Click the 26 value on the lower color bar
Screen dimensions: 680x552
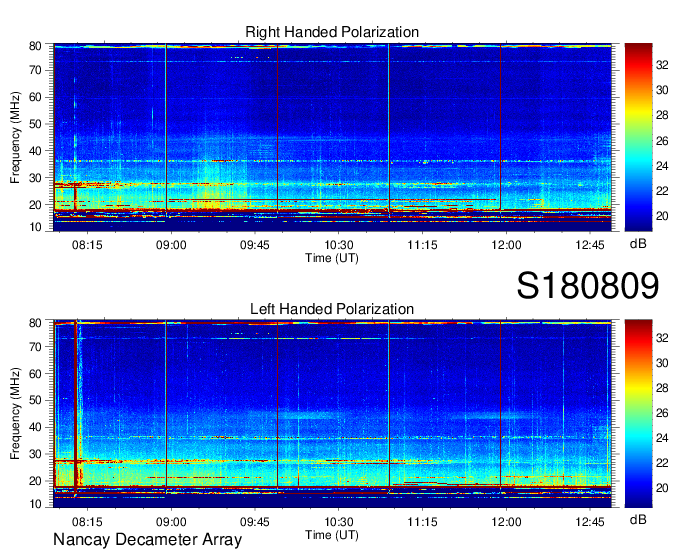coord(662,413)
